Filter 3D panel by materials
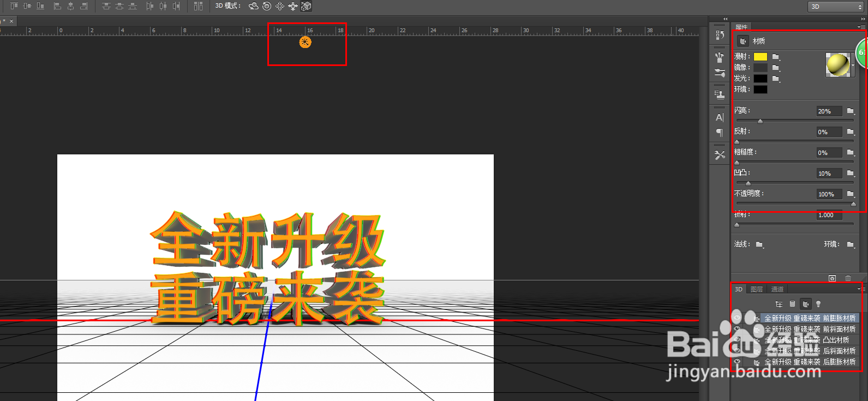Viewport: 868px width, 401px height. point(806,304)
